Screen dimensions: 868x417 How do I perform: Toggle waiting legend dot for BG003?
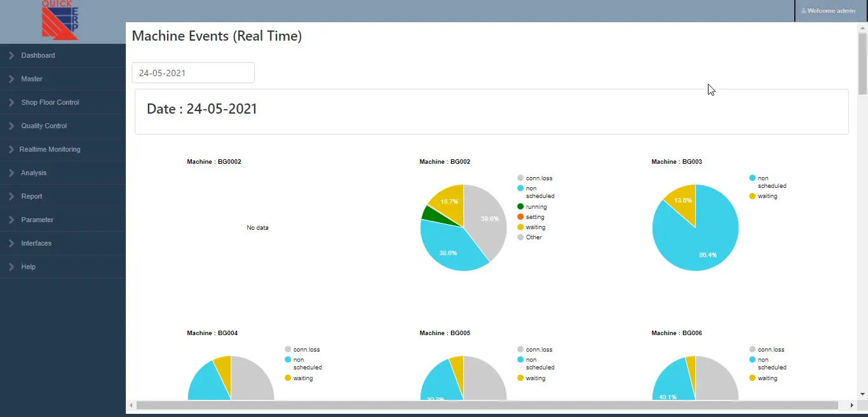coord(752,196)
